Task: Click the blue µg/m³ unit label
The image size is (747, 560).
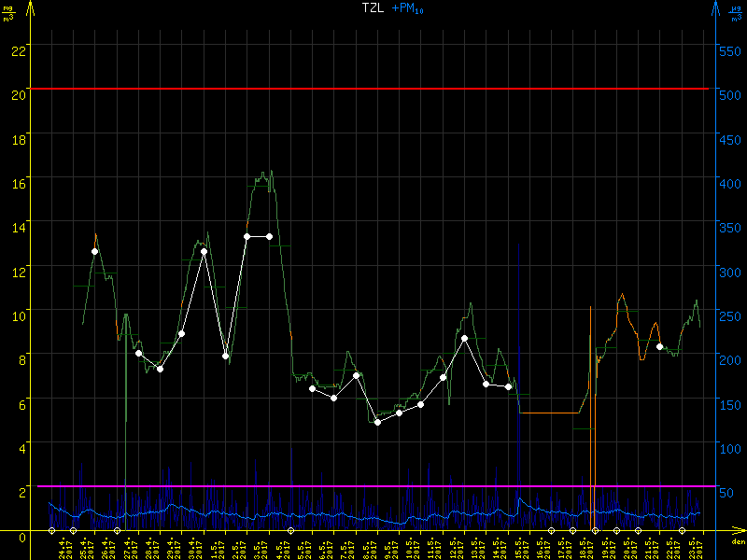Action: coord(736,12)
